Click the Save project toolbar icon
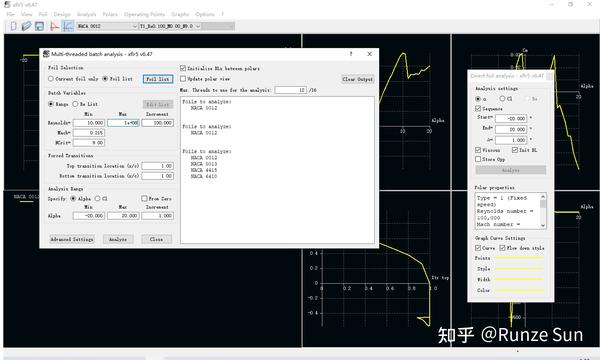 39,26
